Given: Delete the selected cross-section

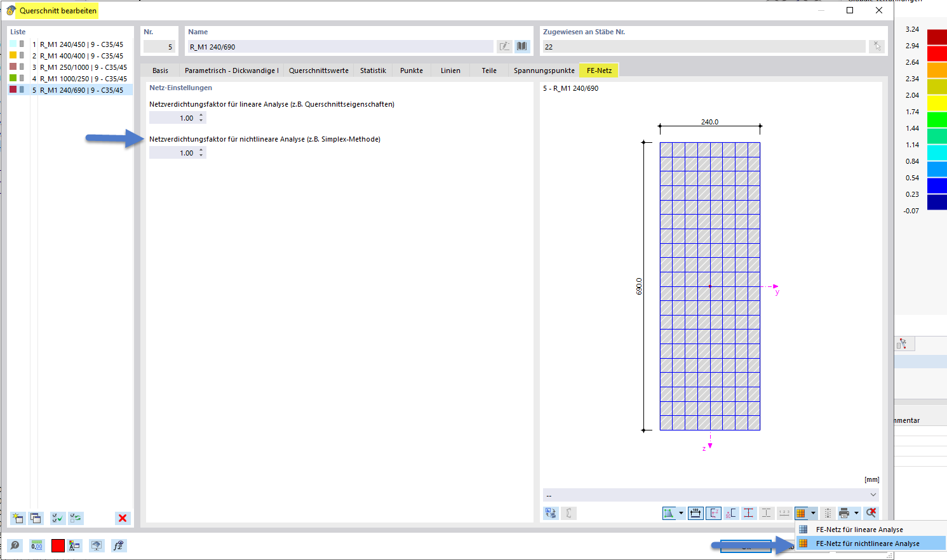Looking at the screenshot, I should click(124, 518).
